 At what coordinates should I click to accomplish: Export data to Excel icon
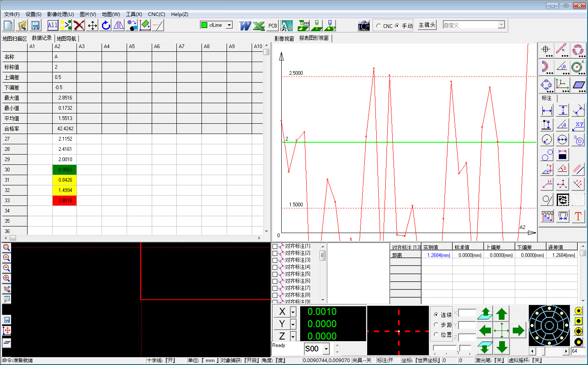[259, 25]
